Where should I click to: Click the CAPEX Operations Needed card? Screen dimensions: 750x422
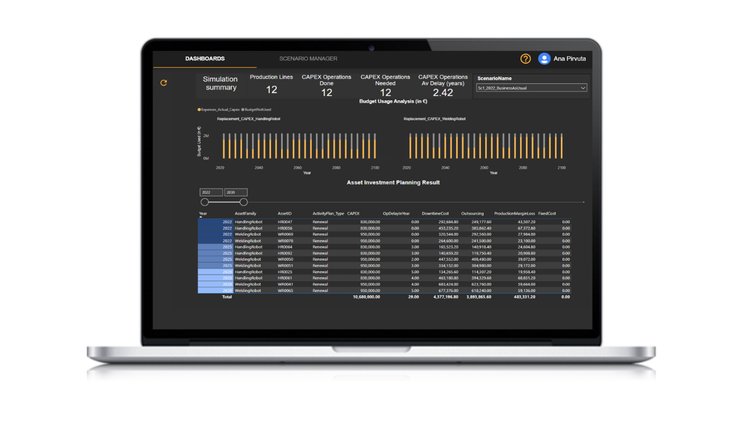tap(385, 86)
